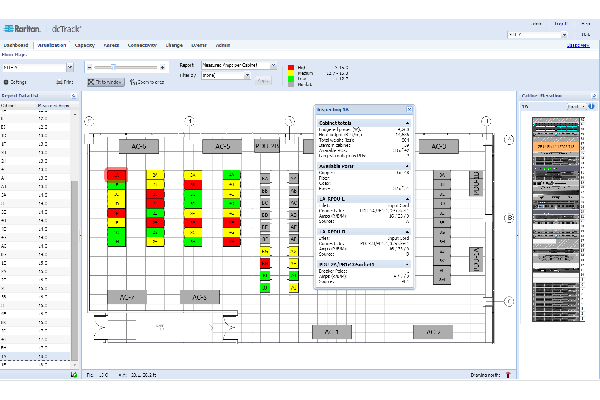The width and height of the screenshot is (600, 400).
Task: Toggle the Fit to window button
Action: point(106,82)
